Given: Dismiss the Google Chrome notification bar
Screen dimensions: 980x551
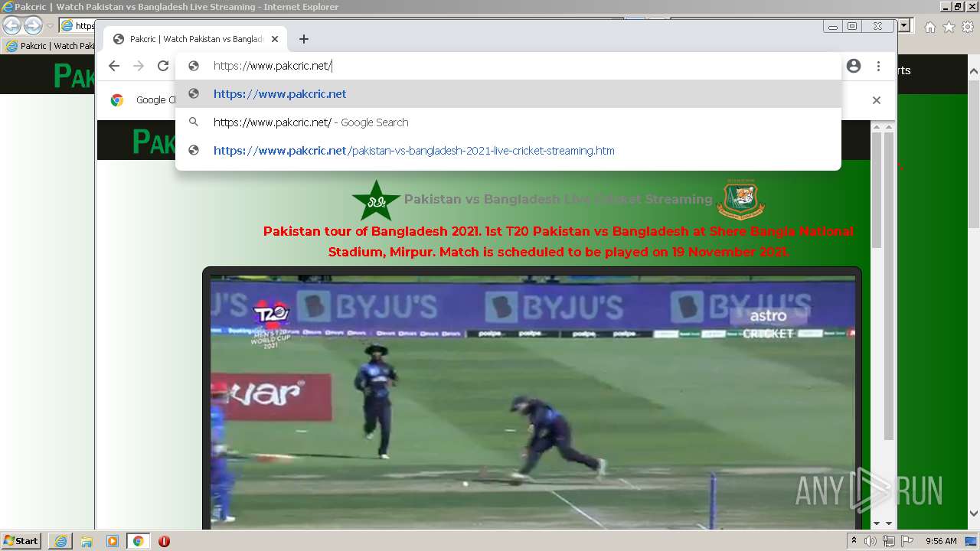Looking at the screenshot, I should 877,100.
